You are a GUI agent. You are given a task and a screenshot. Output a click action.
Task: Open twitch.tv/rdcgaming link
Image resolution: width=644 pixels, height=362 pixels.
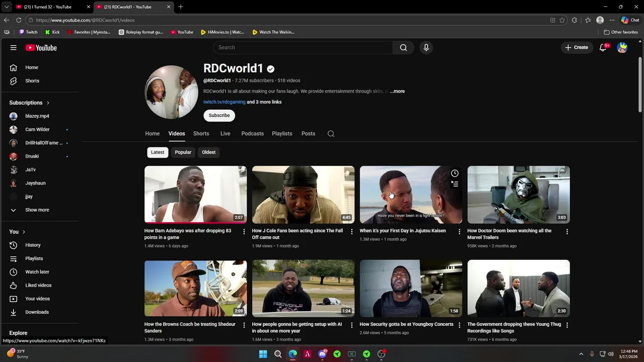coord(224,102)
